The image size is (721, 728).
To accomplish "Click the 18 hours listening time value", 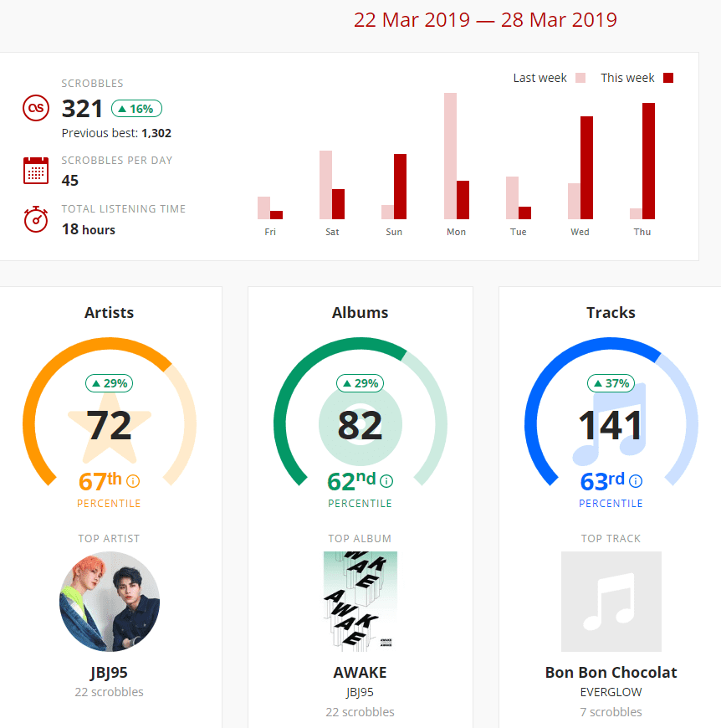I will pyautogui.click(x=89, y=229).
